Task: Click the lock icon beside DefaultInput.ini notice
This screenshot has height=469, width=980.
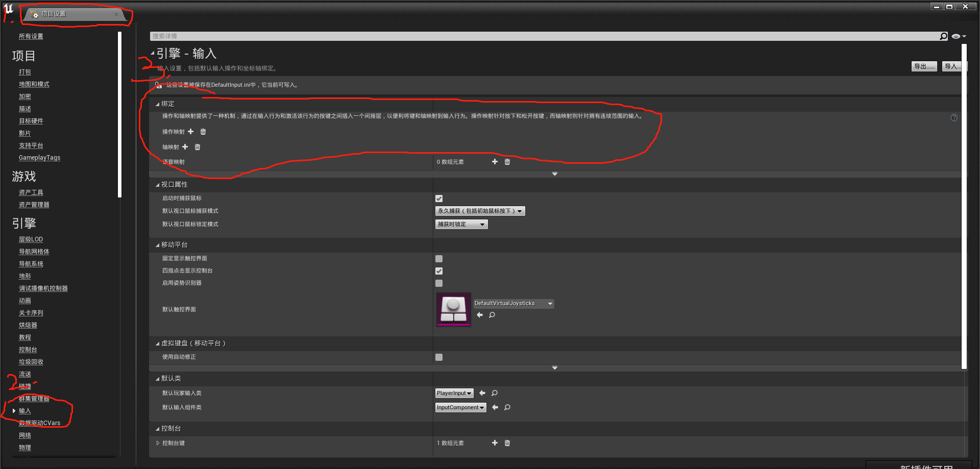Action: [x=159, y=85]
